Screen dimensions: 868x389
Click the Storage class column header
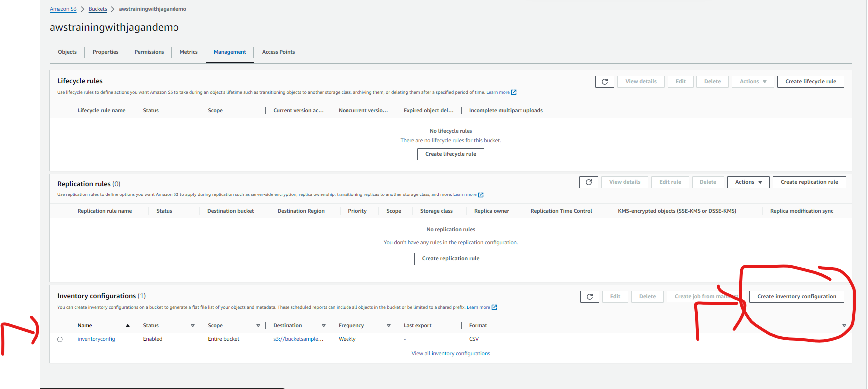click(436, 211)
